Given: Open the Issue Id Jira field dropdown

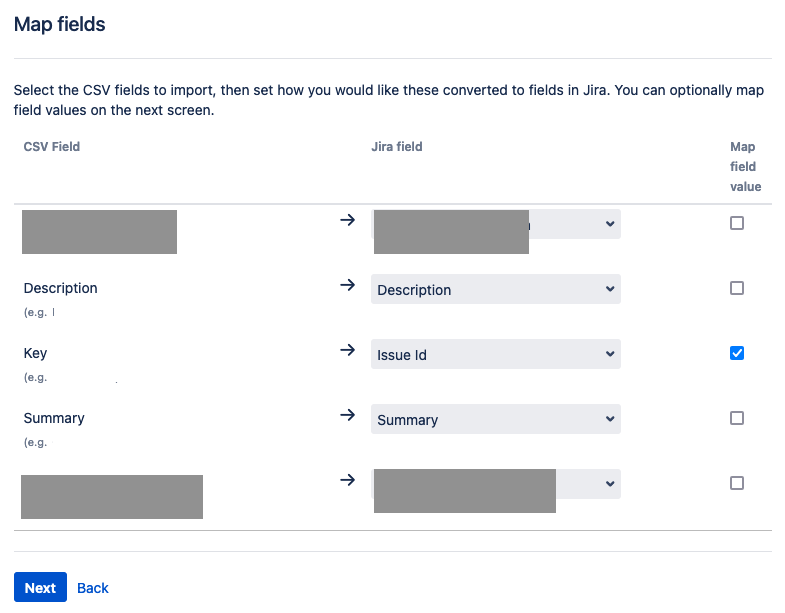Looking at the screenshot, I should [x=496, y=354].
